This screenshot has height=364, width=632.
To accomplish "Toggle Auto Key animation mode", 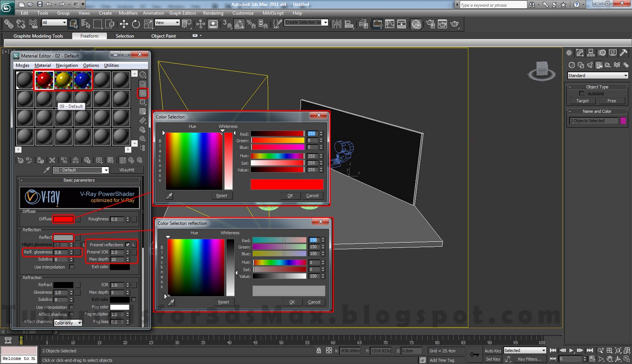I will pyautogui.click(x=493, y=351).
